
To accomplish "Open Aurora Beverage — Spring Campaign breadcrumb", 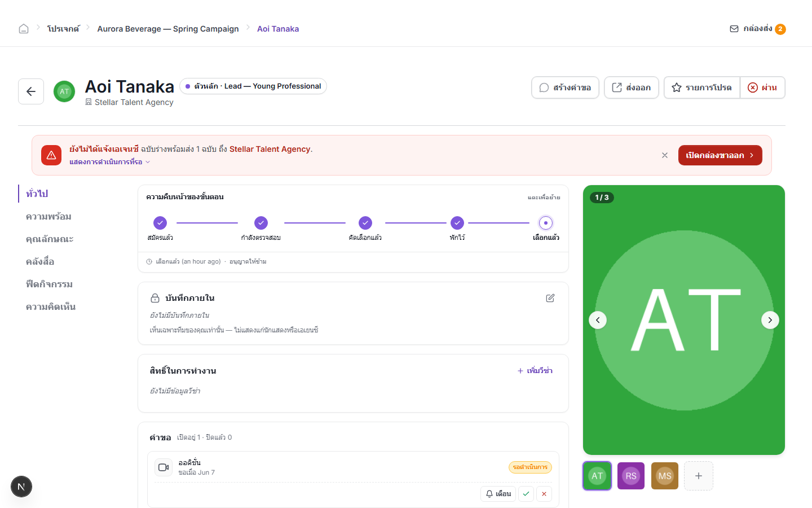I will [x=168, y=29].
